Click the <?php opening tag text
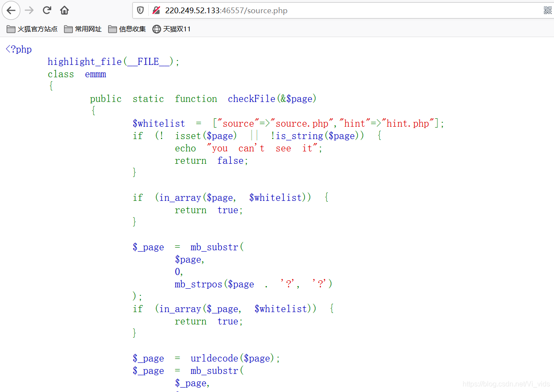554x392 pixels. pos(19,49)
